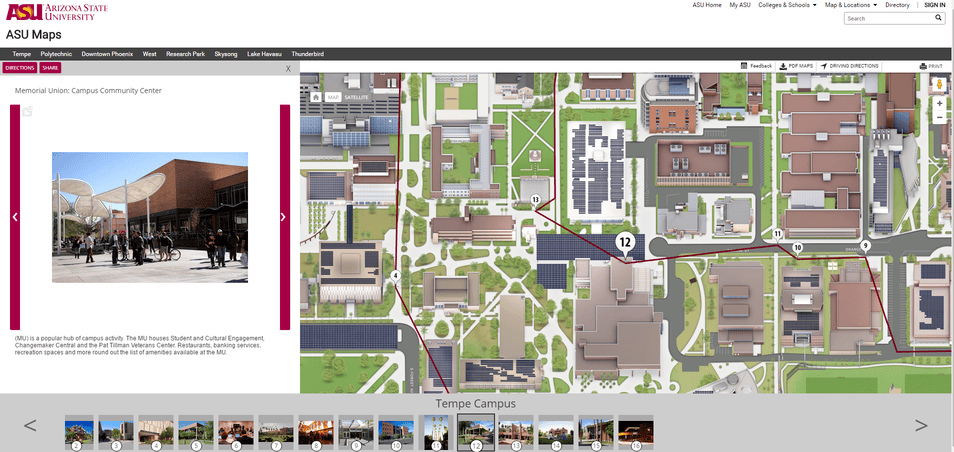This screenshot has width=954, height=452.
Task: Select thumbnail number 2
Action: [79, 433]
